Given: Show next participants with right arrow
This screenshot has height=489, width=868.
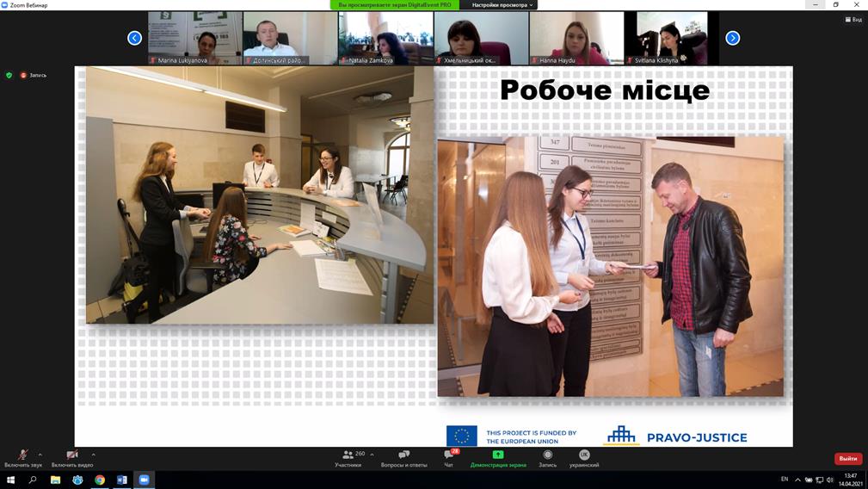Looking at the screenshot, I should [732, 38].
